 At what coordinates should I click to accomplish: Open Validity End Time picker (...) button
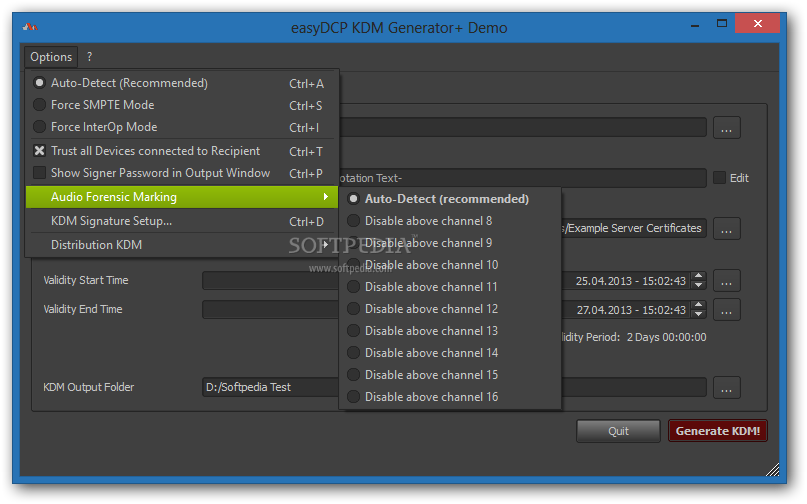point(726,310)
